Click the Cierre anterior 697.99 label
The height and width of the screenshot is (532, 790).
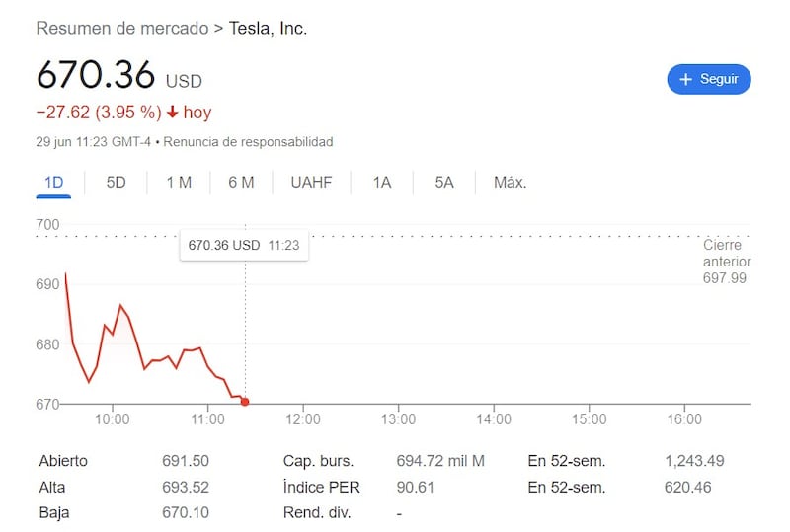coord(726,262)
